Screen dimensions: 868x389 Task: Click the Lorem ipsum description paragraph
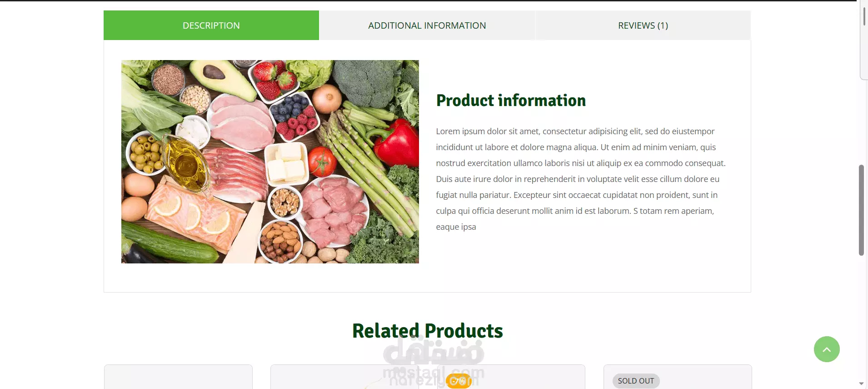point(581,179)
